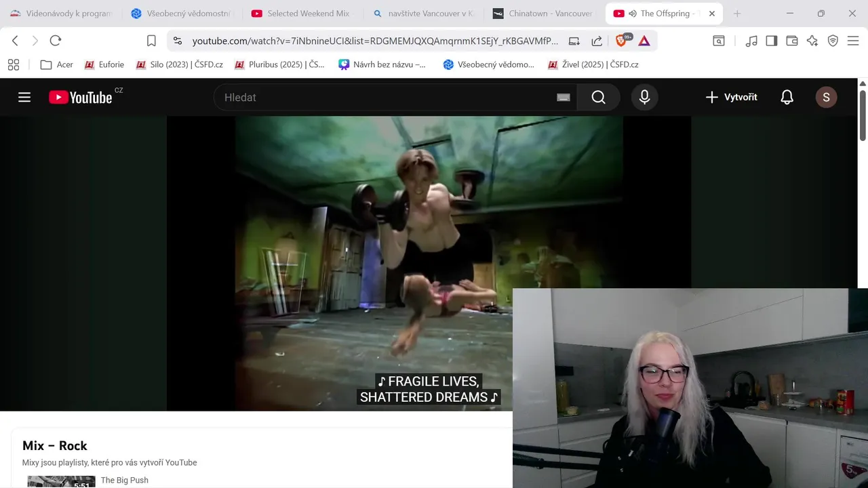The height and width of the screenshot is (488, 868).
Task: Open the tab search icon in the toolbar
Action: click(719, 41)
